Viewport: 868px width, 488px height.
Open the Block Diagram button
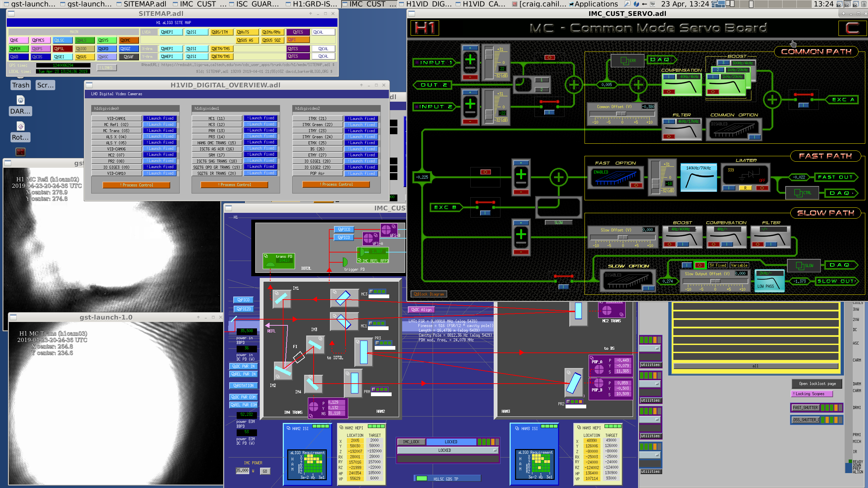tap(429, 294)
